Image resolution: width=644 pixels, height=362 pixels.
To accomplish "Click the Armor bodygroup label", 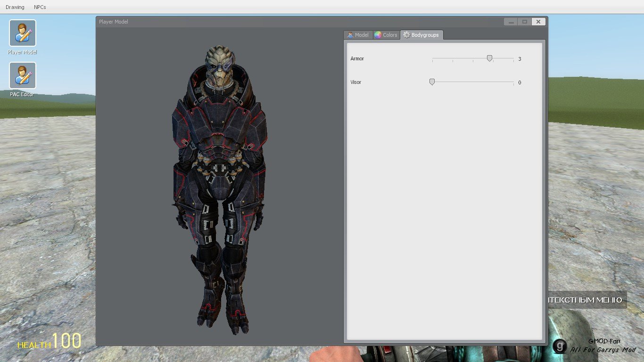I will click(357, 59).
